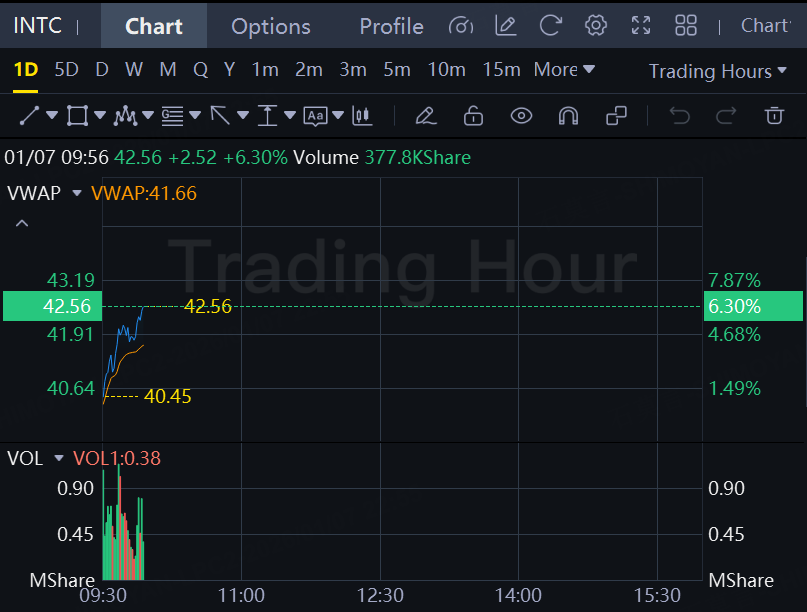Select the 5D timeframe button
Screen dimensions: 807x612
pos(66,69)
